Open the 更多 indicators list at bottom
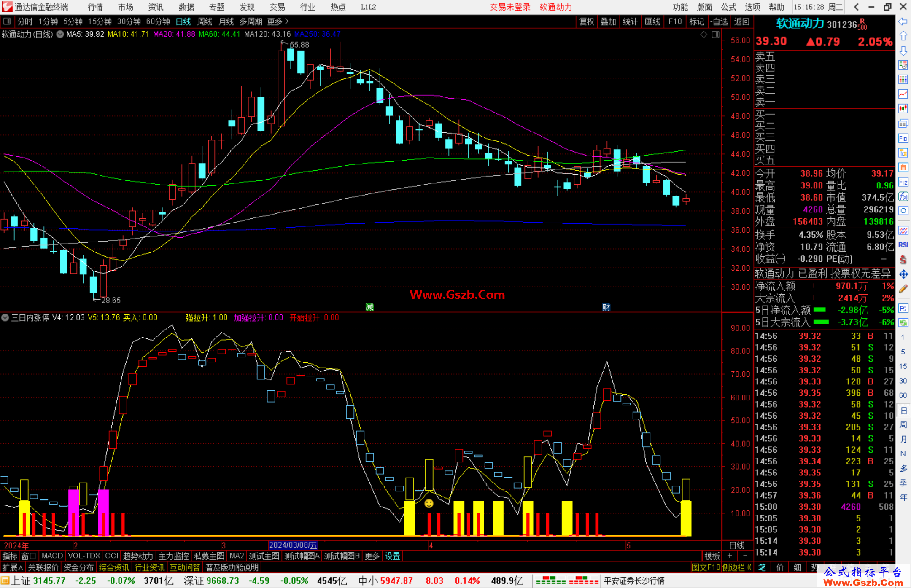 (372, 556)
